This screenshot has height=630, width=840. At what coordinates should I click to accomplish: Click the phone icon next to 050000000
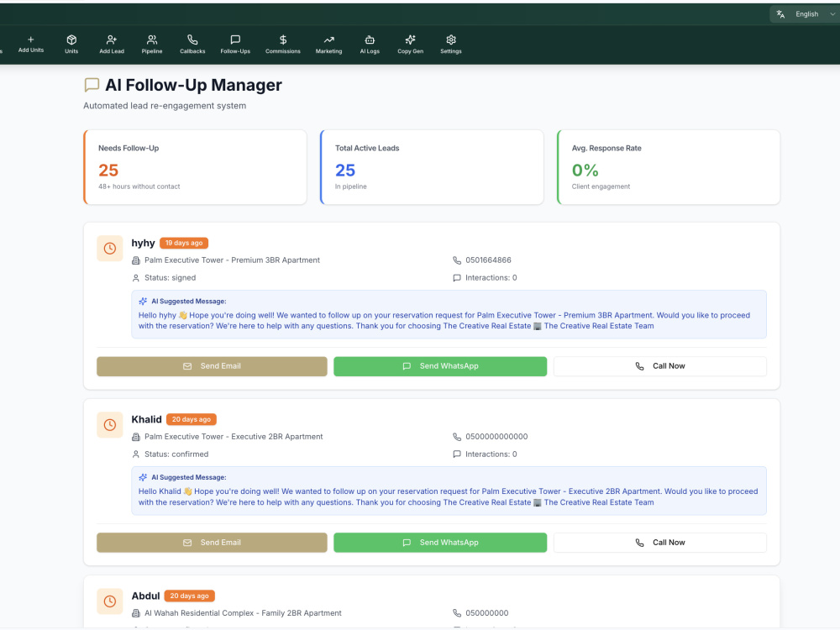click(x=457, y=613)
